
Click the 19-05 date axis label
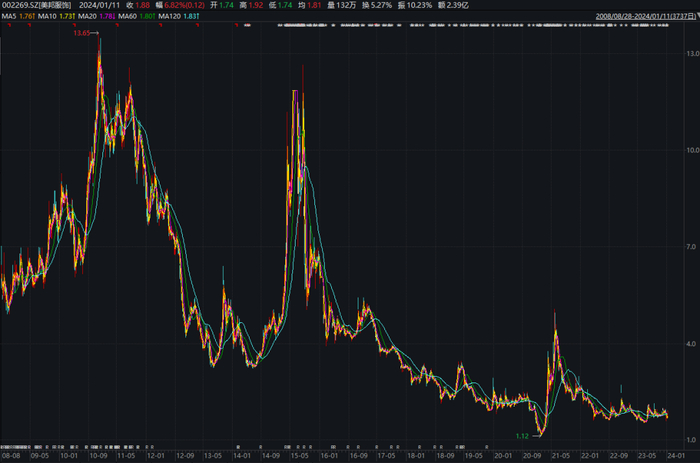point(473,456)
